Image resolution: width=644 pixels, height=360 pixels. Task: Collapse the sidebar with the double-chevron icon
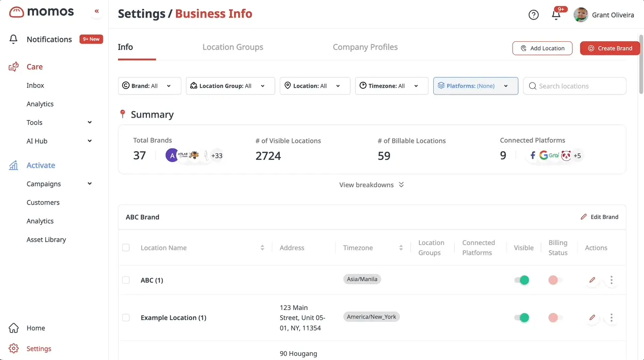pos(97,11)
